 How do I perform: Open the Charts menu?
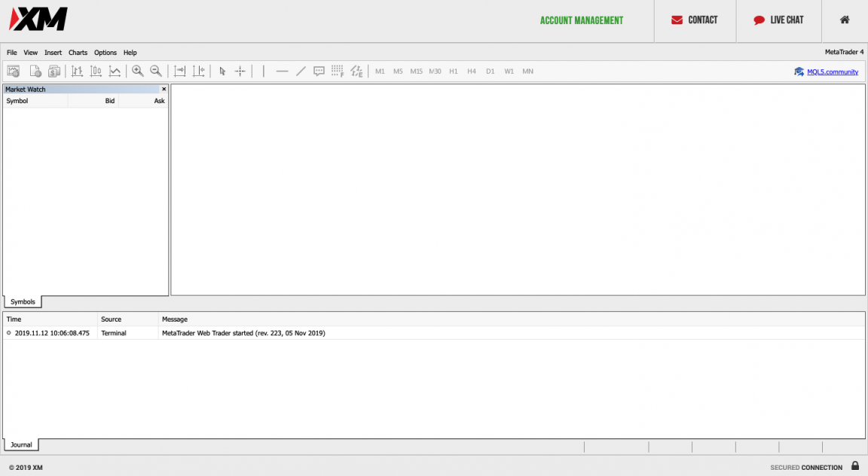pyautogui.click(x=78, y=53)
